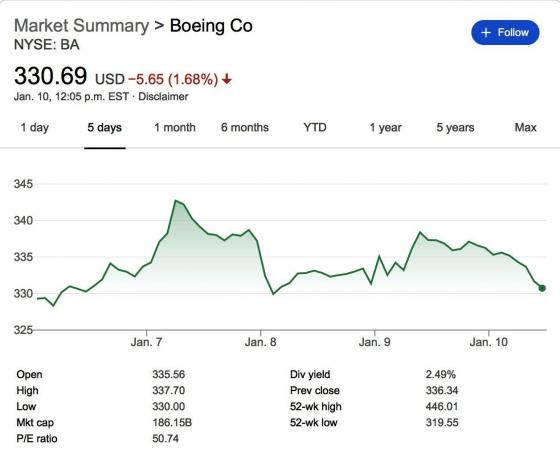Click the blue Follow button
This screenshot has height=457, width=560.
[x=505, y=32]
